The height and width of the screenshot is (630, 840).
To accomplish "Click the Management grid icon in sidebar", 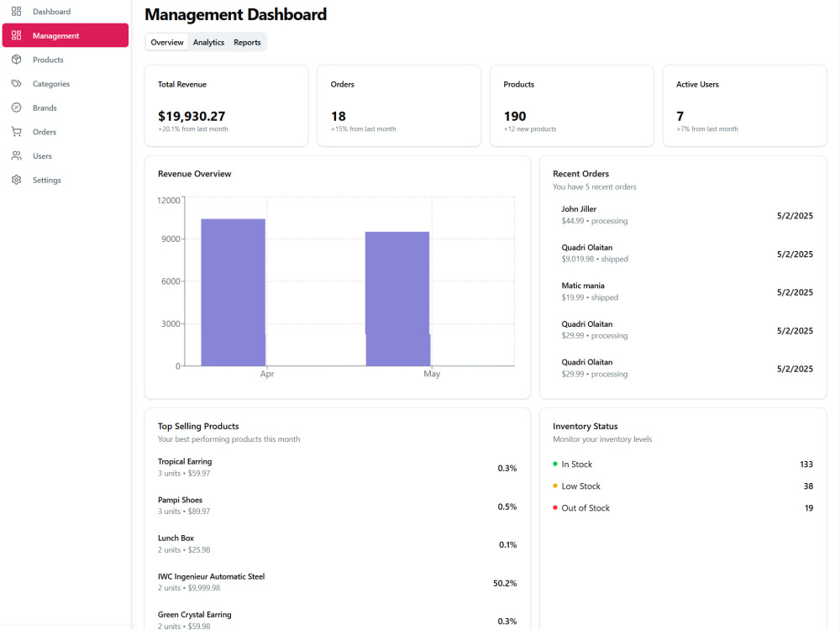I will click(17, 35).
